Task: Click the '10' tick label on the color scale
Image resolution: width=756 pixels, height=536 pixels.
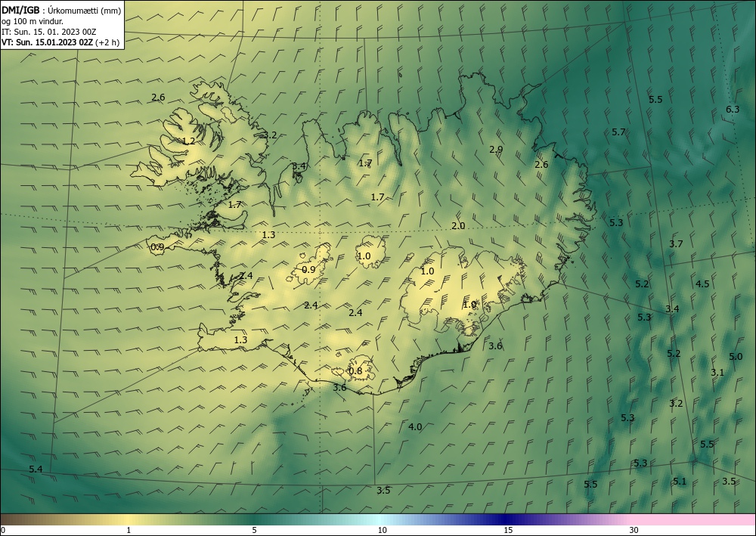Action: pos(382,531)
